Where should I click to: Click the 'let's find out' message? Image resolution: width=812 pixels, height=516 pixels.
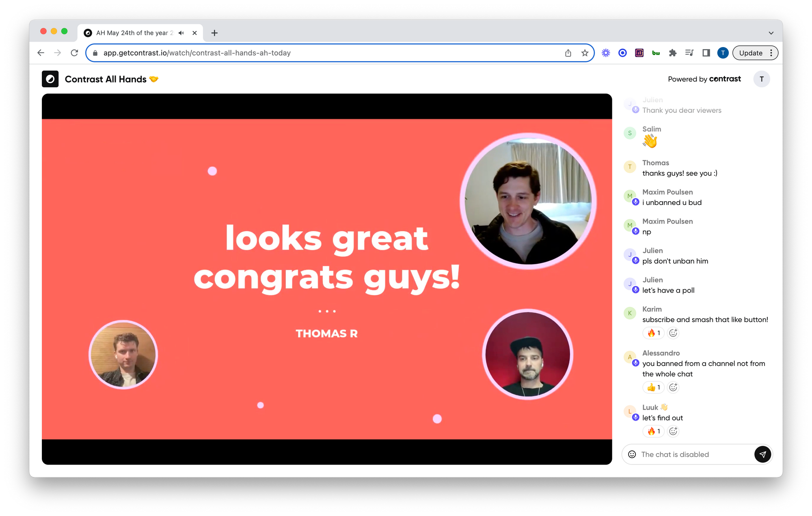[x=663, y=418]
